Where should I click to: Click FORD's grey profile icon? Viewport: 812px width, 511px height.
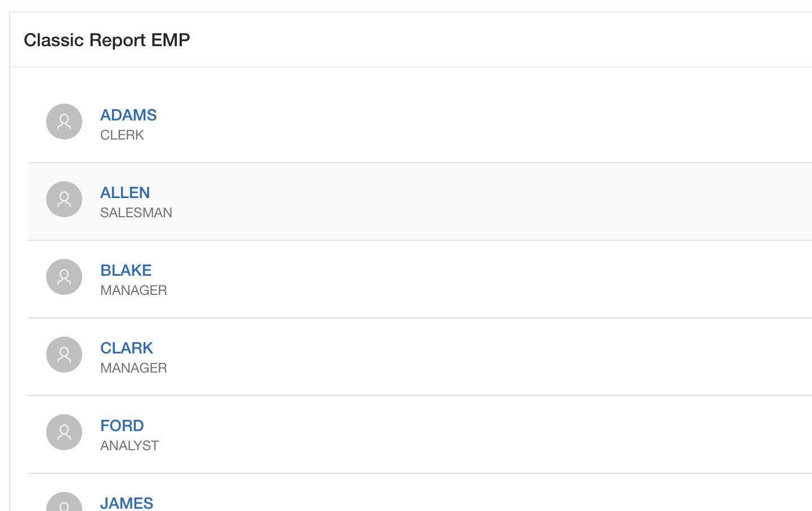[64, 432]
